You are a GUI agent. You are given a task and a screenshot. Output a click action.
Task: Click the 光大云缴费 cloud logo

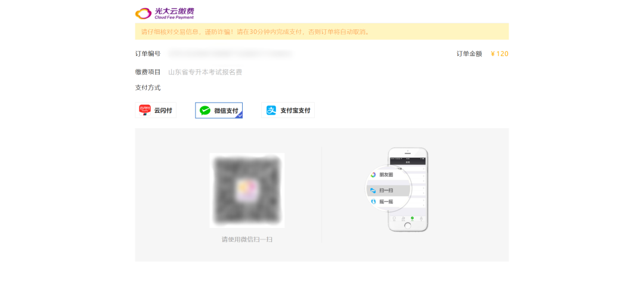point(144,13)
